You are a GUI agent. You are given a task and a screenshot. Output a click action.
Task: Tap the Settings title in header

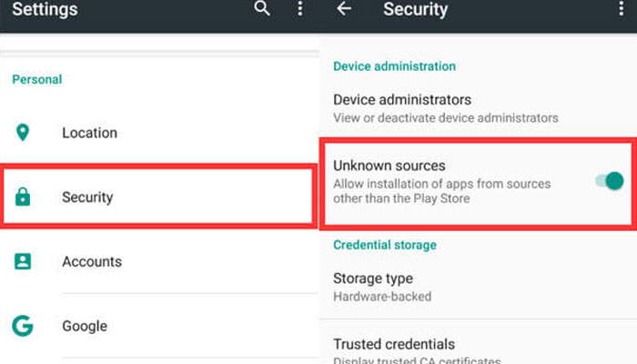[45, 9]
